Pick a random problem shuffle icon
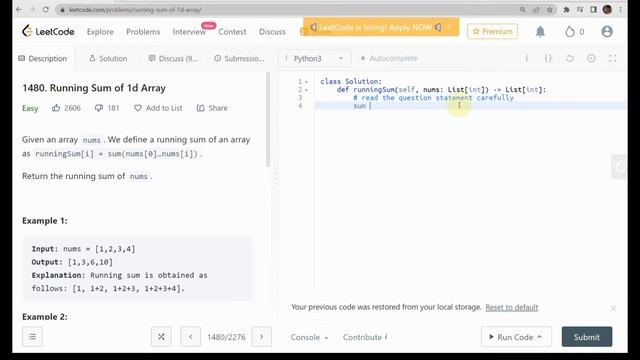This screenshot has height=360, width=640. click(x=161, y=337)
